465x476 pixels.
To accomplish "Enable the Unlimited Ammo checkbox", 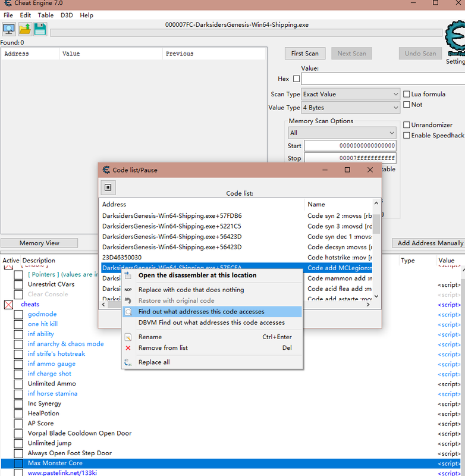I will click(18, 384).
